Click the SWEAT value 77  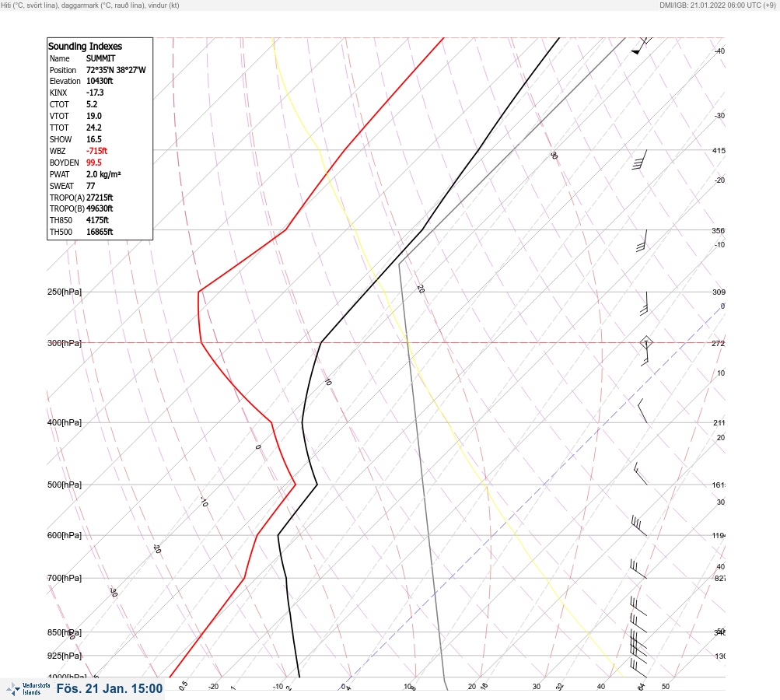[x=90, y=186]
